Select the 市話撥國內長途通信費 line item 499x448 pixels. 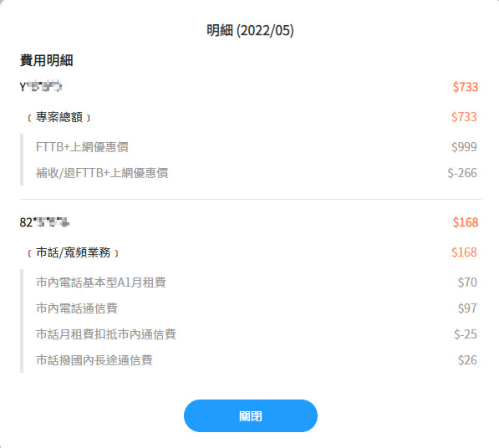tap(94, 360)
